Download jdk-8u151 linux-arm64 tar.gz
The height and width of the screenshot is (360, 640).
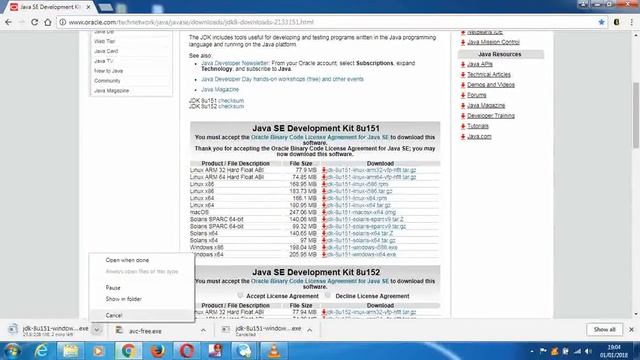point(371,177)
